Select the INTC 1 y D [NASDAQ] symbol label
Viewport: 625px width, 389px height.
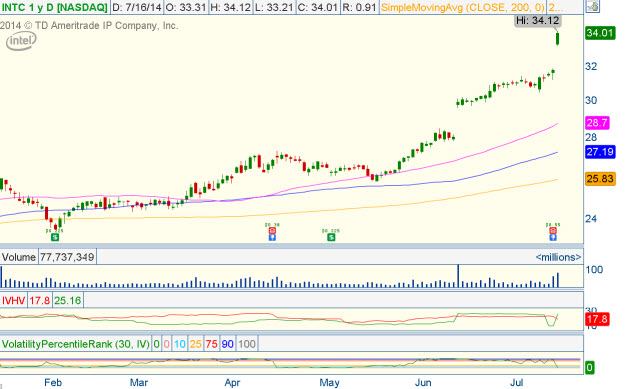[55, 7]
